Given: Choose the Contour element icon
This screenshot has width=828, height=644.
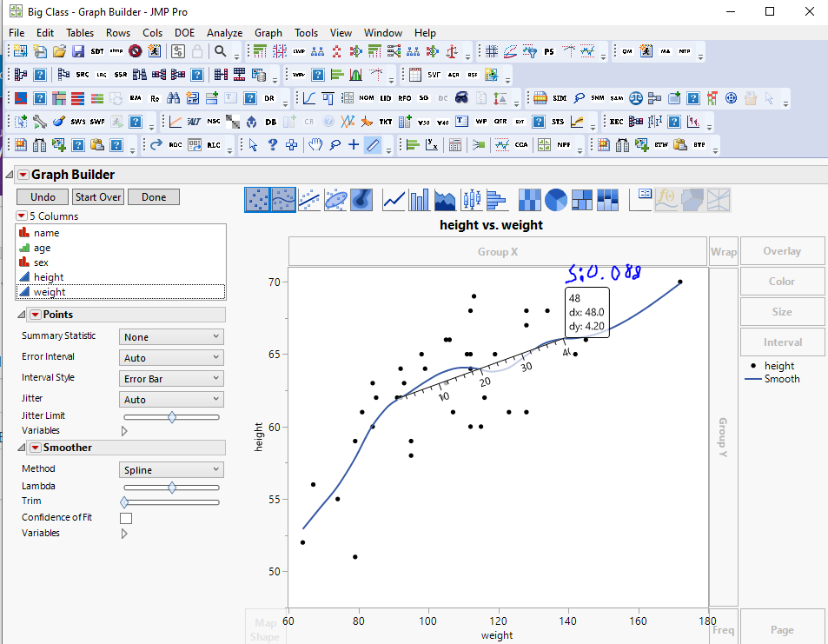Looking at the screenshot, I should click(x=361, y=200).
